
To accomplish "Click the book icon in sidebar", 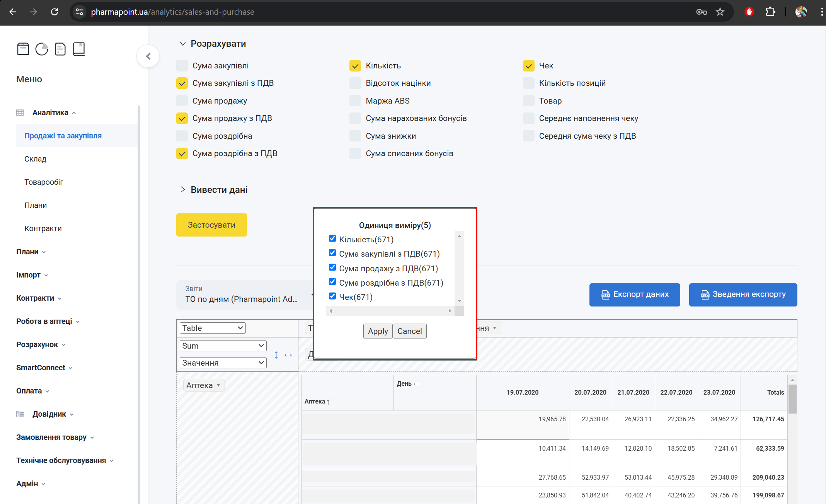I will click(79, 49).
